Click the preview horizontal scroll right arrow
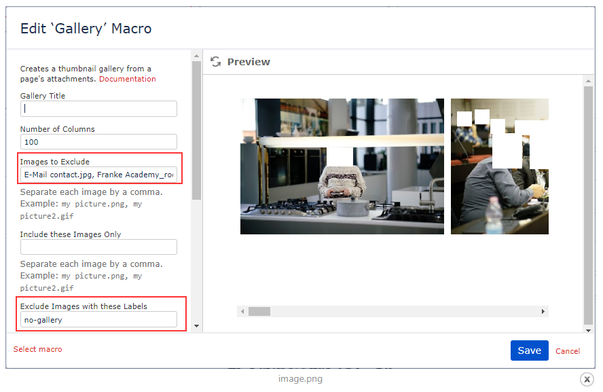Image resolution: width=603 pixels, height=392 pixels. [543, 311]
